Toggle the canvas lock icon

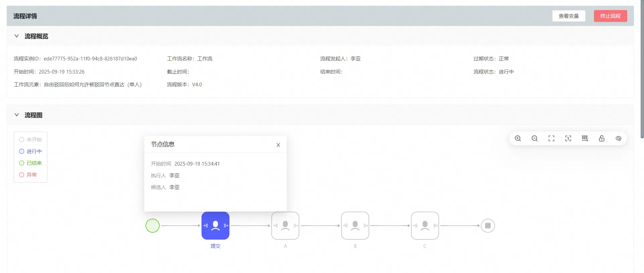click(x=602, y=138)
